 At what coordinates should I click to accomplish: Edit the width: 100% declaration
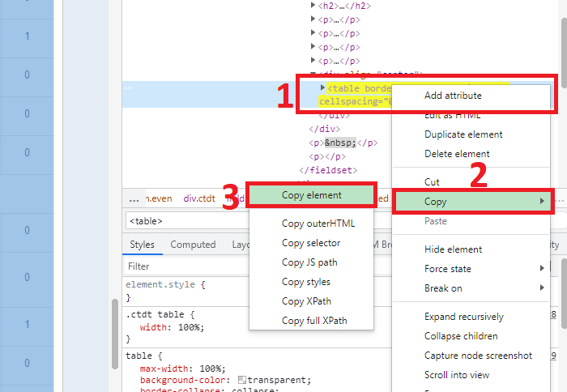click(x=172, y=327)
